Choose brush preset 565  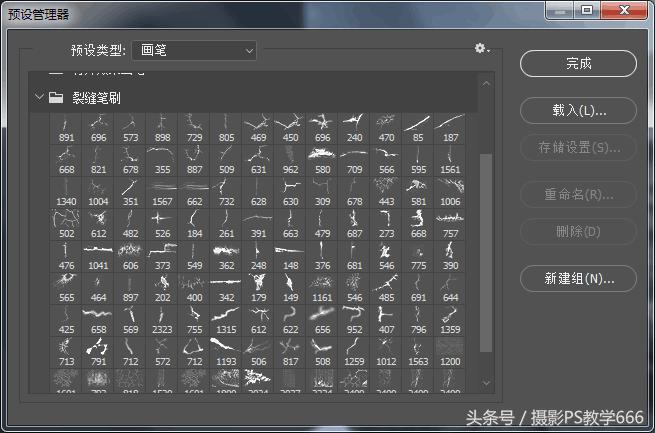[66, 289]
